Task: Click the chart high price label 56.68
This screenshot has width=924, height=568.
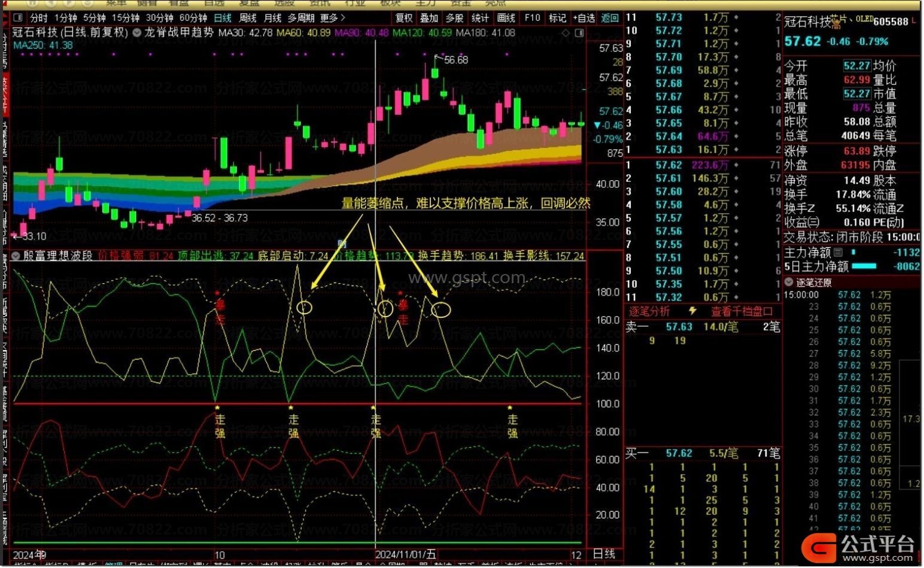Action: coord(456,60)
